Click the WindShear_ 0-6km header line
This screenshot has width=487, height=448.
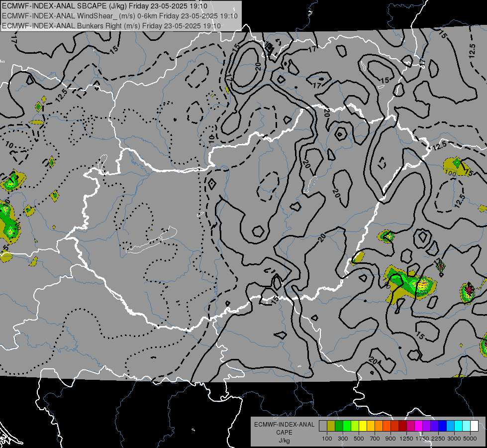point(120,16)
